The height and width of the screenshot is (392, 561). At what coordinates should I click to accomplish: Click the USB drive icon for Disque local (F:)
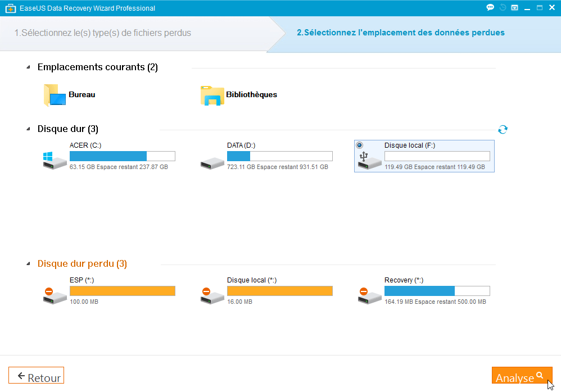point(369,161)
